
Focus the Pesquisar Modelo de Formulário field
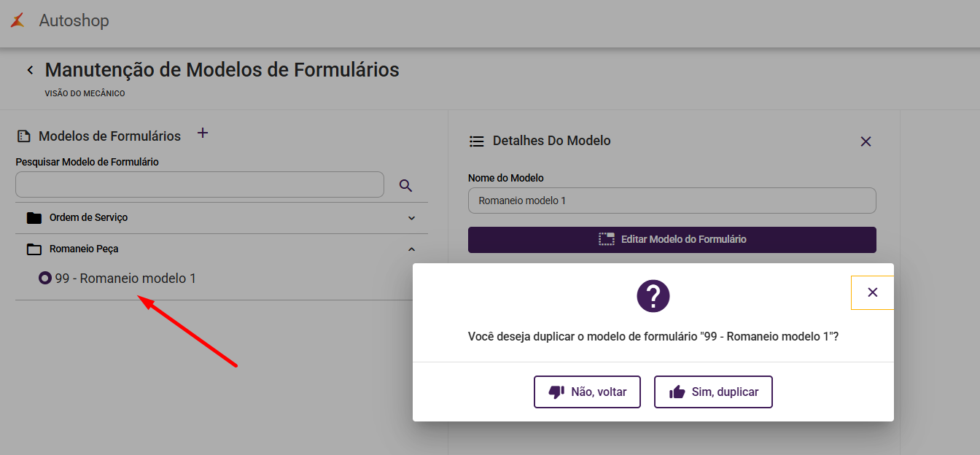tap(199, 185)
